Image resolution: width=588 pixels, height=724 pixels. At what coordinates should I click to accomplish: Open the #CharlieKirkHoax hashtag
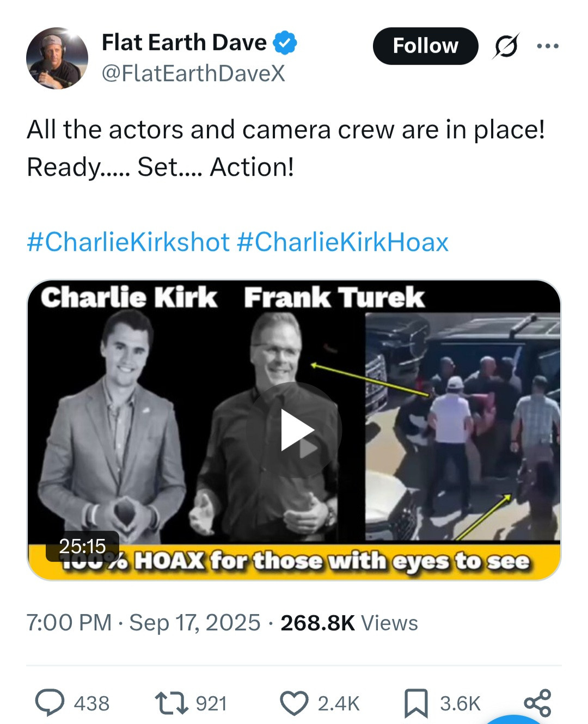click(343, 242)
